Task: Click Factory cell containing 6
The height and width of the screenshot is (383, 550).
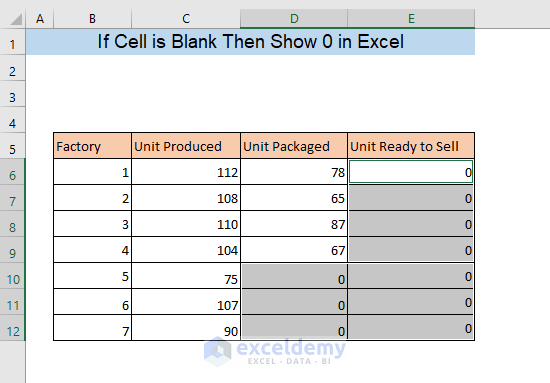Action: [x=93, y=302]
